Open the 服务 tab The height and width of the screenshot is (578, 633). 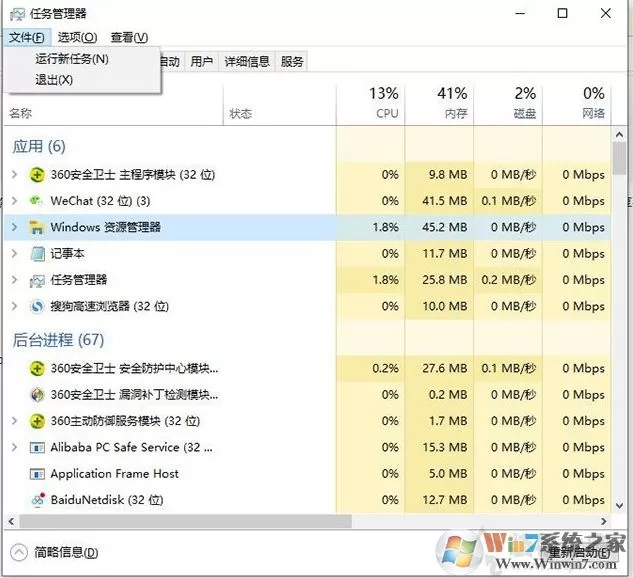coord(291,61)
